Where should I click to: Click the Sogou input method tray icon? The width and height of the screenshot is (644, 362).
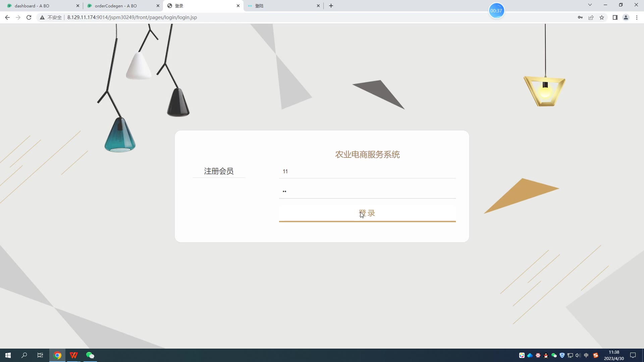click(x=596, y=355)
